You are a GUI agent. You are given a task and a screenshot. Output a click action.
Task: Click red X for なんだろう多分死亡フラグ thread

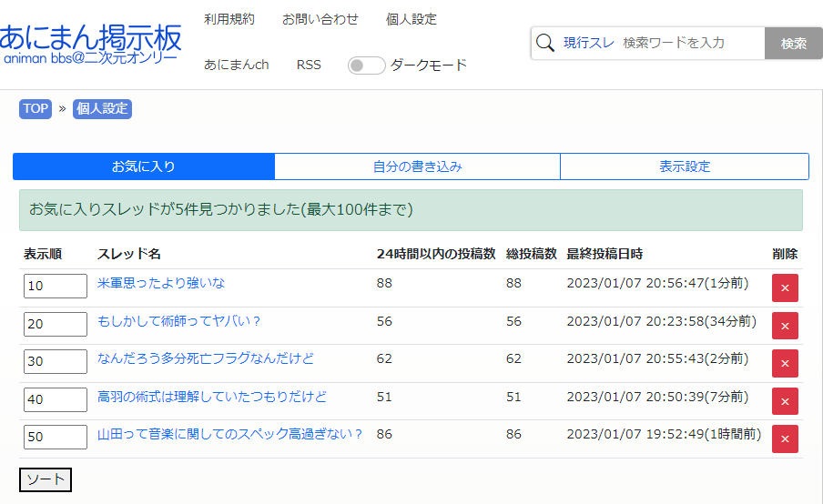(785, 363)
